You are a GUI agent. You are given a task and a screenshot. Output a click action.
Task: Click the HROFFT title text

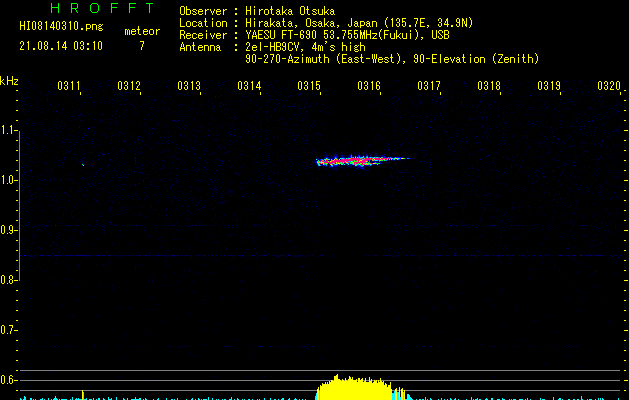point(103,8)
